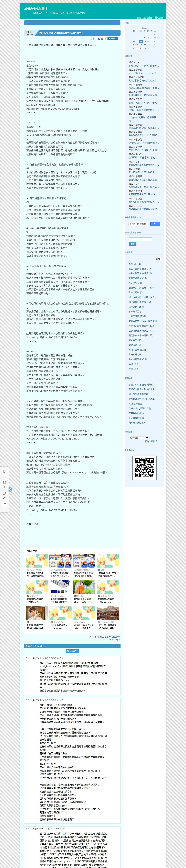Open 所有文章列表 link

(x=151, y=441)
